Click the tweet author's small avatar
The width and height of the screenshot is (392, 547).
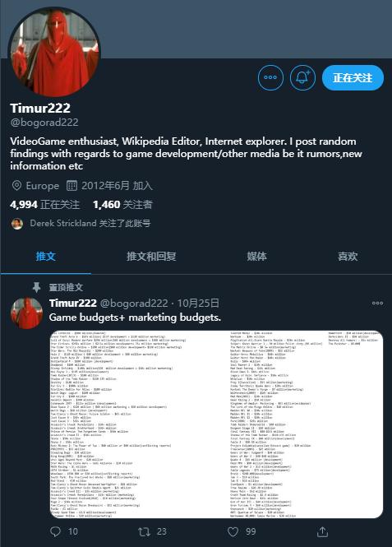click(26, 313)
